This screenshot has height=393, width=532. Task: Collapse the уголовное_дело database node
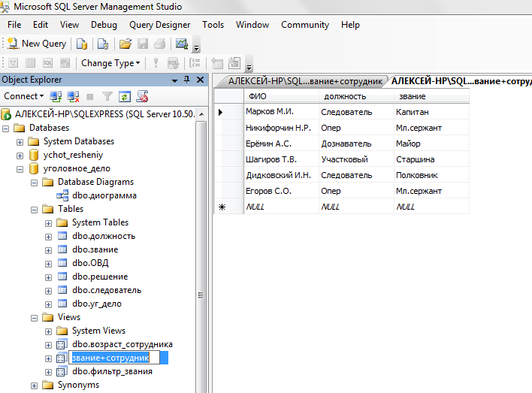pyautogui.click(x=20, y=169)
